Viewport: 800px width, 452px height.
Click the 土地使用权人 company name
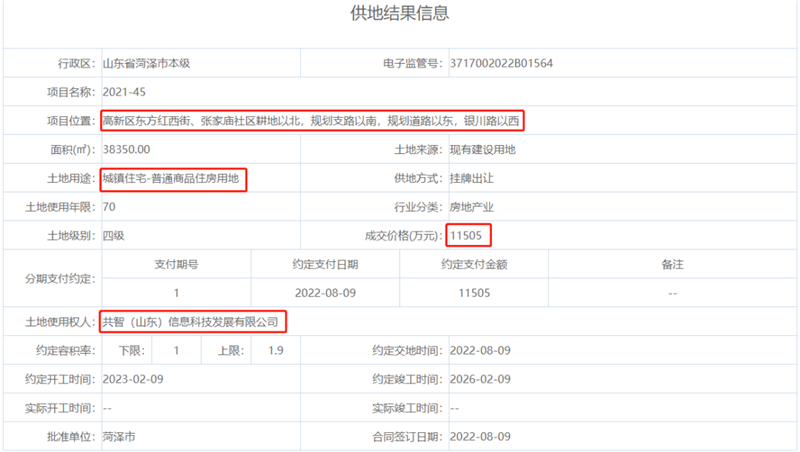(190, 322)
